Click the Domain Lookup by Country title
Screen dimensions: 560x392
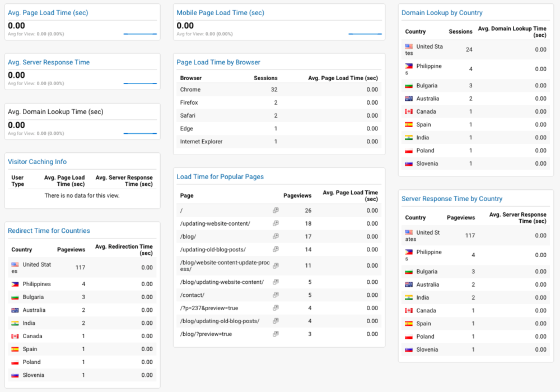tap(442, 13)
